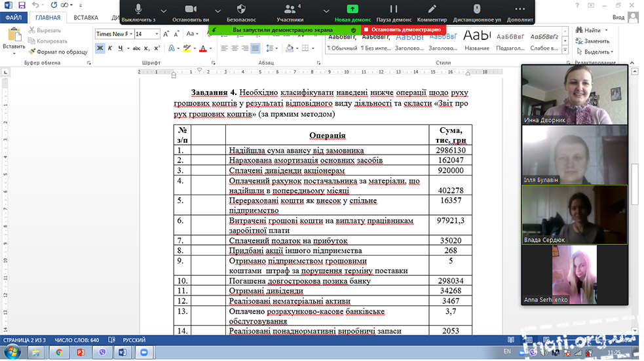
Task: Stop the screen share (Остановить демонстрацию)
Action: click(403, 29)
